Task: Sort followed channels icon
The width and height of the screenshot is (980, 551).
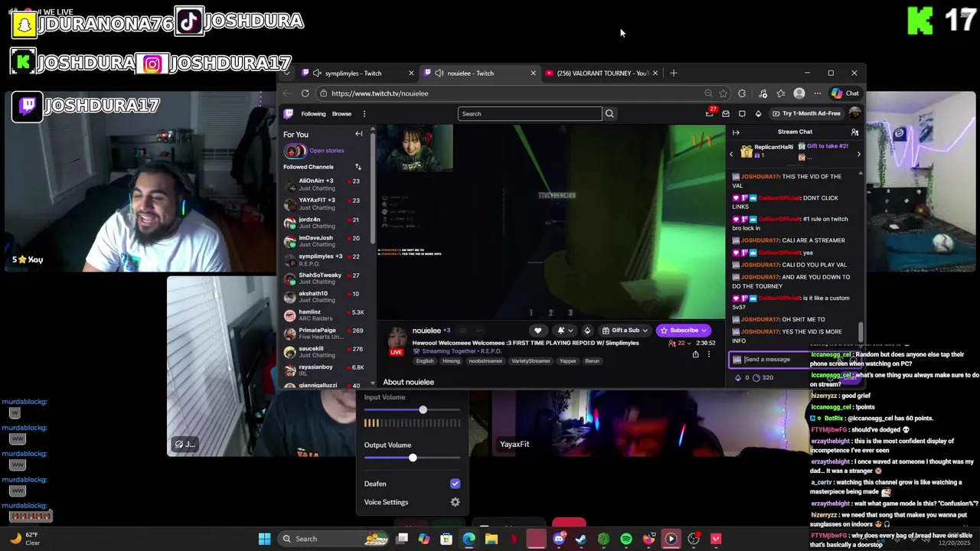Action: 358,167
